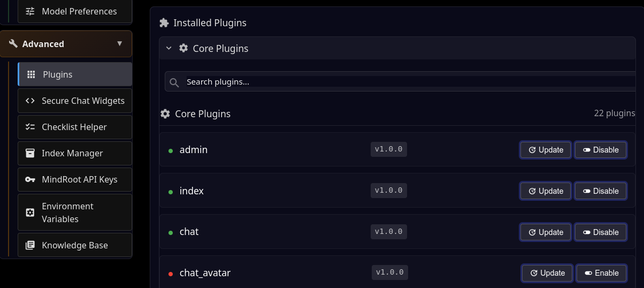
Task: Click the code brackets icon for Chat Widgets
Action: tap(30, 101)
